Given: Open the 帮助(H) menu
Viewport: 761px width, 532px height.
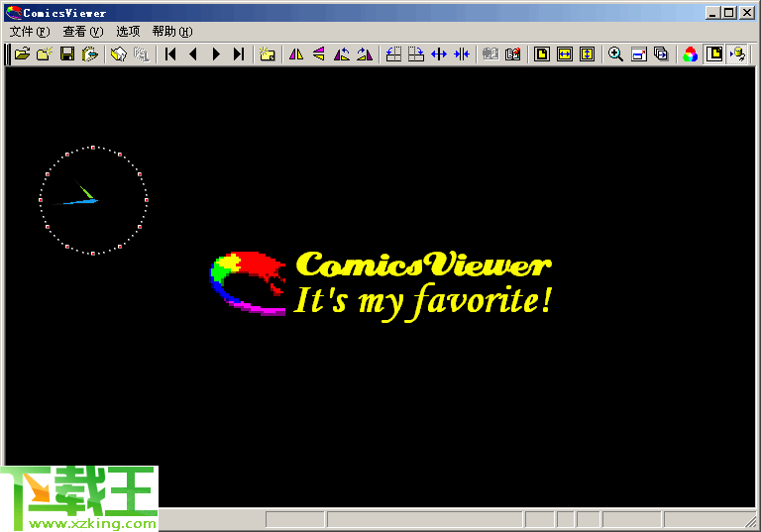Looking at the screenshot, I should 172,32.
